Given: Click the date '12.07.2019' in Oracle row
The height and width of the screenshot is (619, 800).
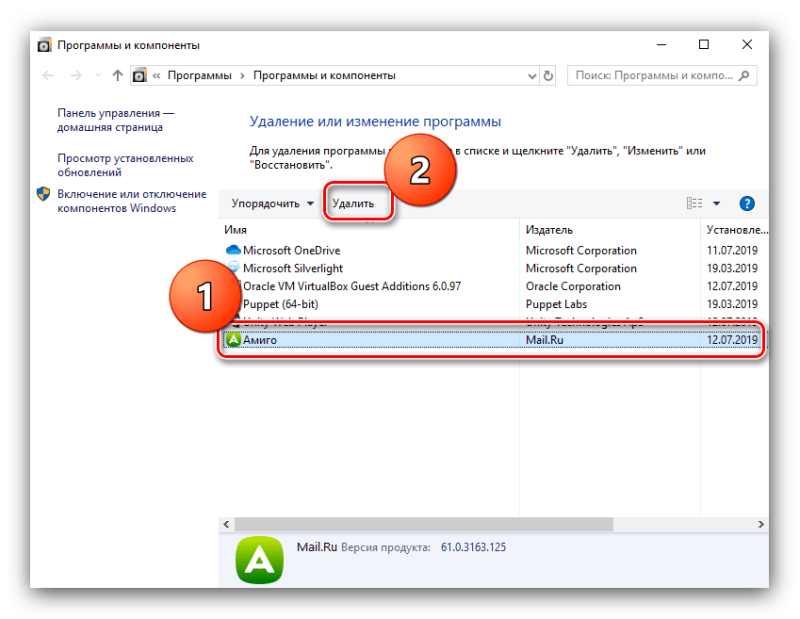Looking at the screenshot, I should [x=732, y=286].
